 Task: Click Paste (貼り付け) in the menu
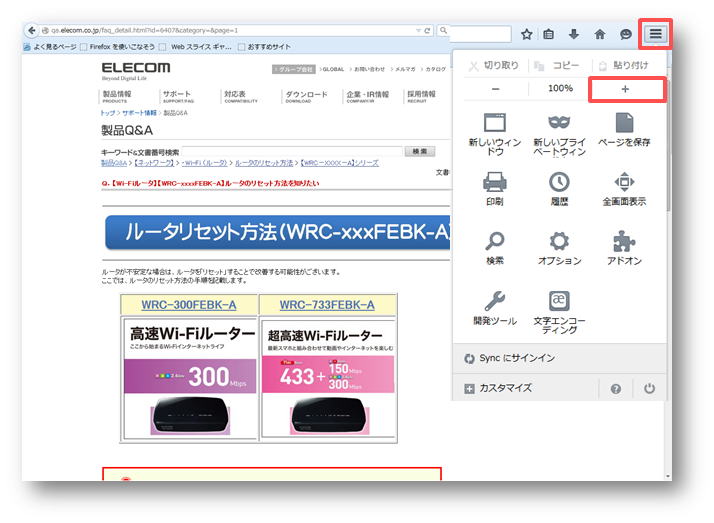pyautogui.click(x=623, y=66)
